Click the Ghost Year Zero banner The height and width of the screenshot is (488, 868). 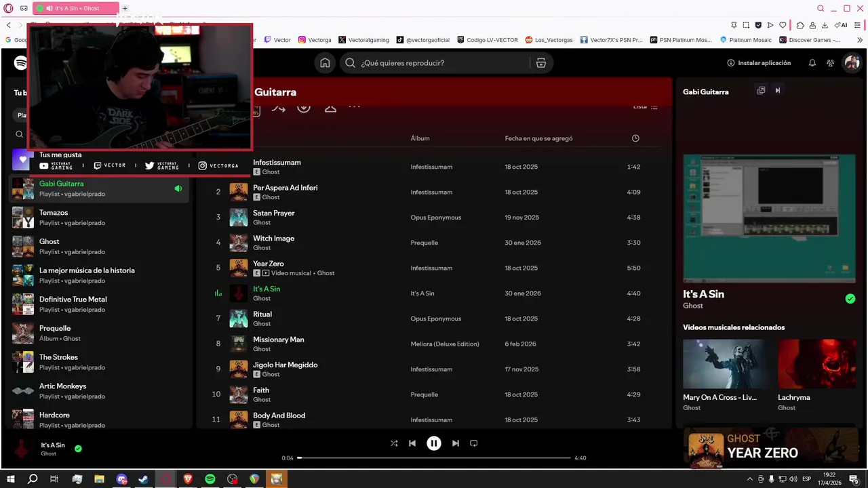coord(772,447)
